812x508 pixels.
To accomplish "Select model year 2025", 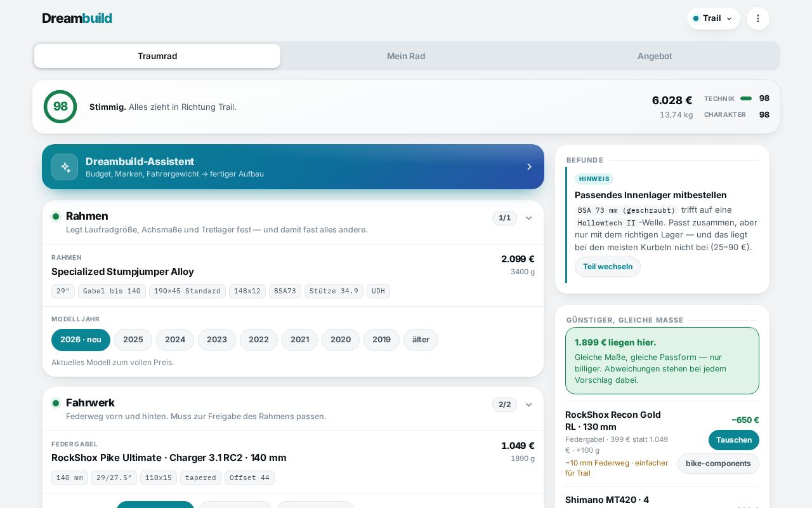I will coord(133,340).
